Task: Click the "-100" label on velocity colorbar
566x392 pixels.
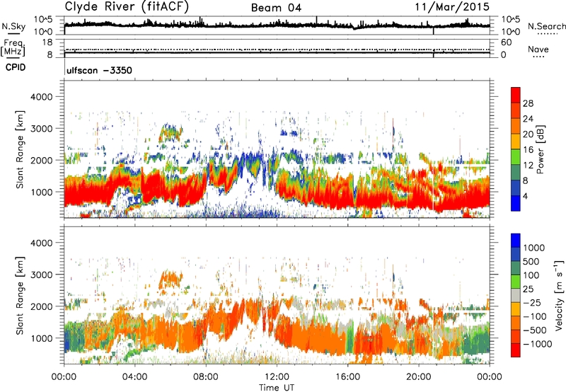Action: (x=535, y=316)
